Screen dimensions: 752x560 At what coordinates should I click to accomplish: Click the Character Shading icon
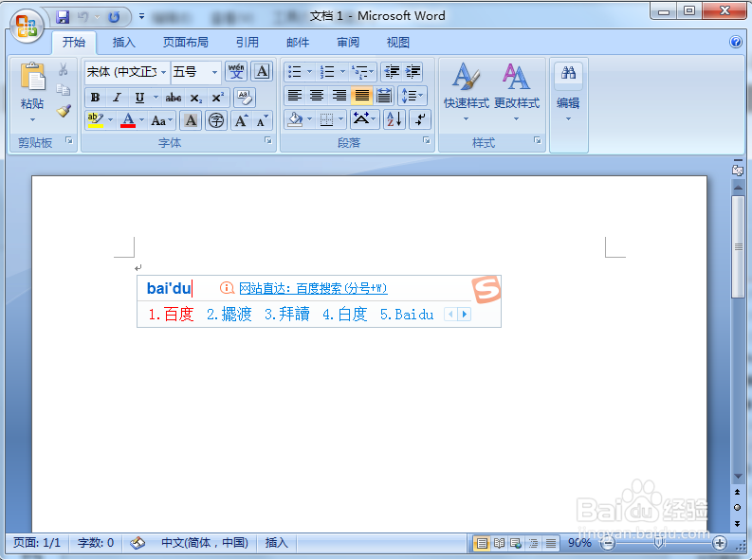191,120
